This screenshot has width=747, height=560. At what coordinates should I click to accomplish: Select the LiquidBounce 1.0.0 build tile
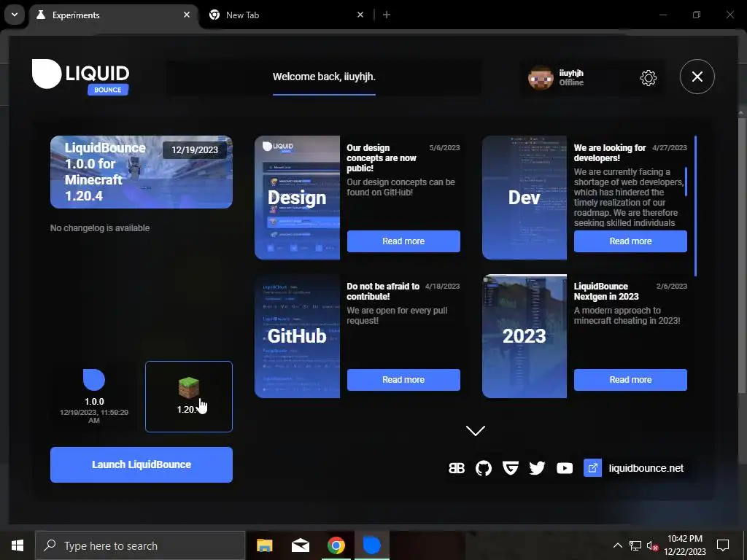pos(94,397)
